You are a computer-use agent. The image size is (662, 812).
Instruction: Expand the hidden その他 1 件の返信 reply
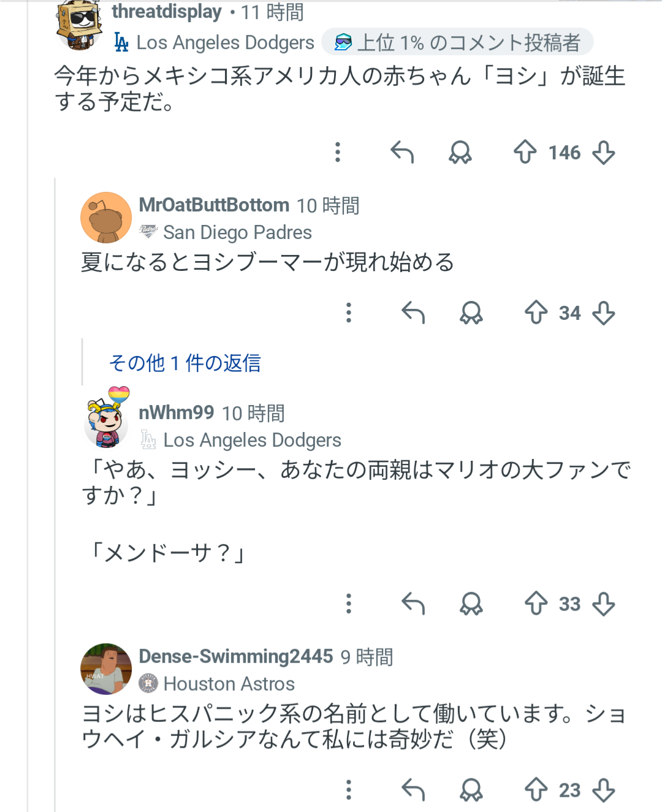(x=185, y=363)
